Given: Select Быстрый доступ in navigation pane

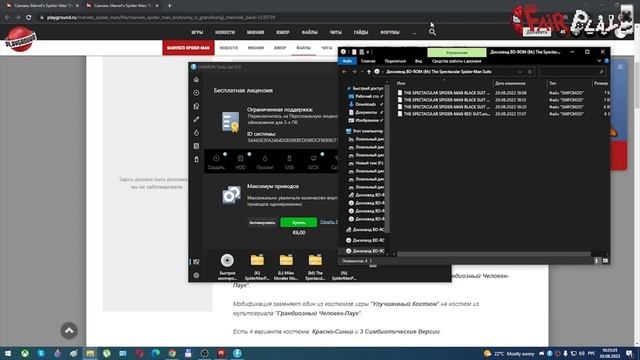Looking at the screenshot, I should pos(364,88).
